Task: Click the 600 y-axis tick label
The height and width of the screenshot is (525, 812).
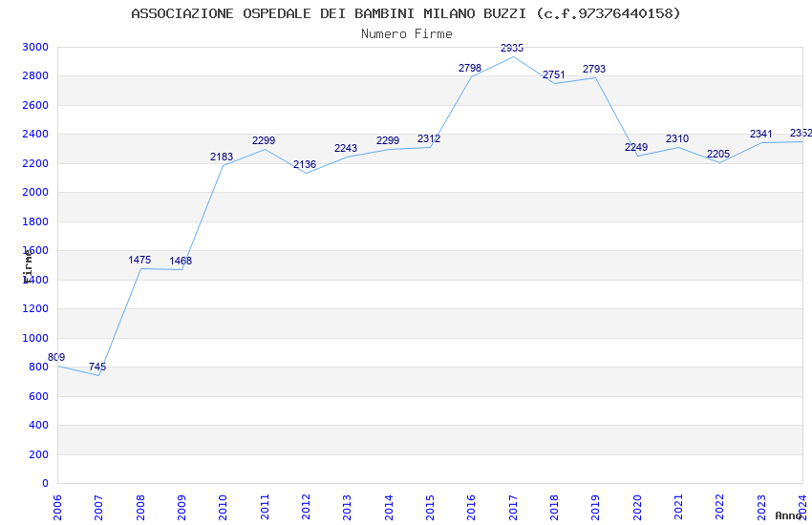Action: point(39,396)
